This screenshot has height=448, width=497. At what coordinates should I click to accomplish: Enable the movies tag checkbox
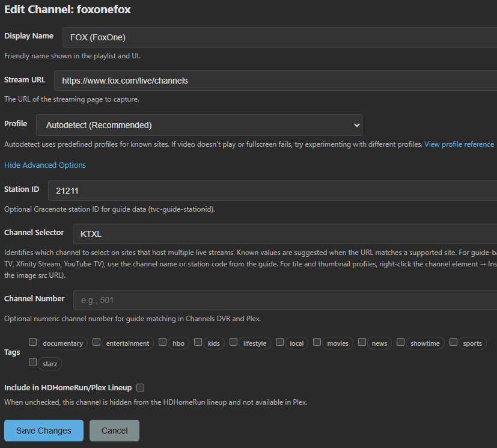click(x=317, y=342)
